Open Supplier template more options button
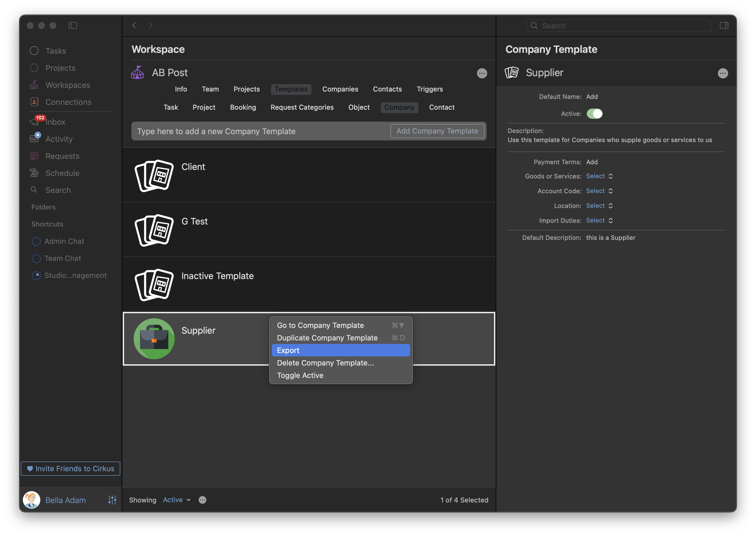Screen dimensions: 756x536 (722, 73)
